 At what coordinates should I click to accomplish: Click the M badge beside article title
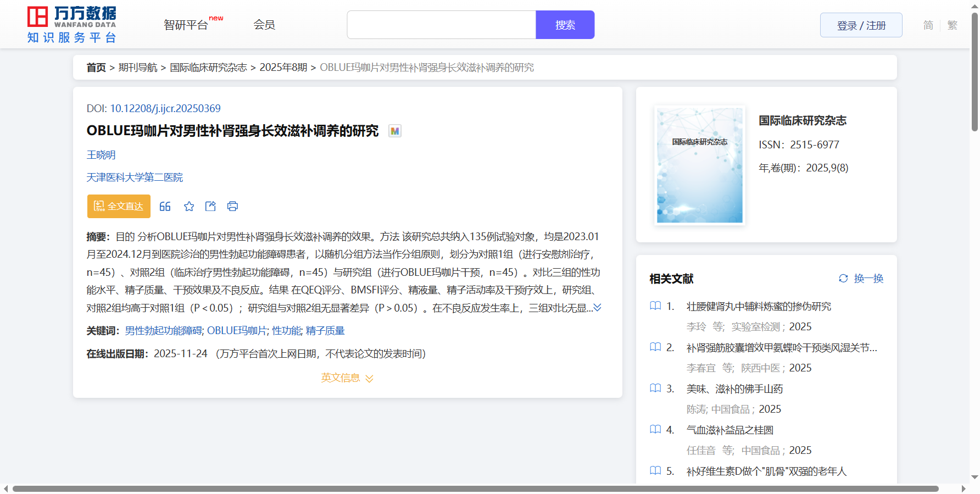click(394, 131)
